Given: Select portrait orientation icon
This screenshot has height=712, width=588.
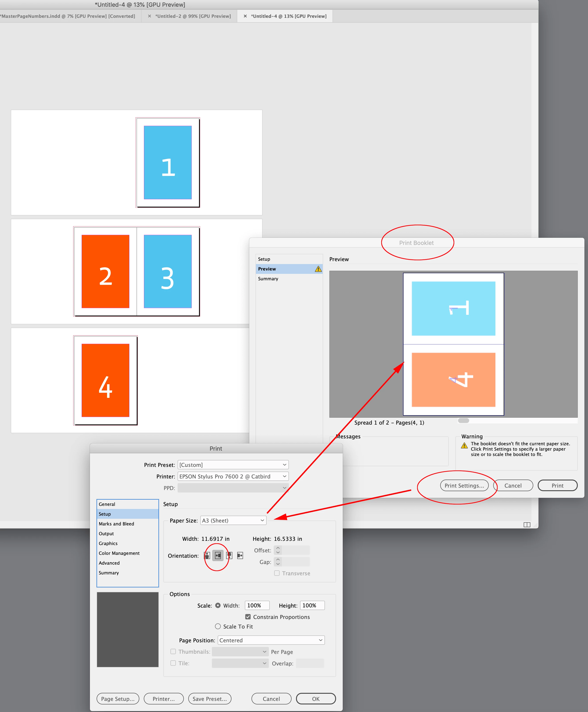Looking at the screenshot, I should (207, 555).
